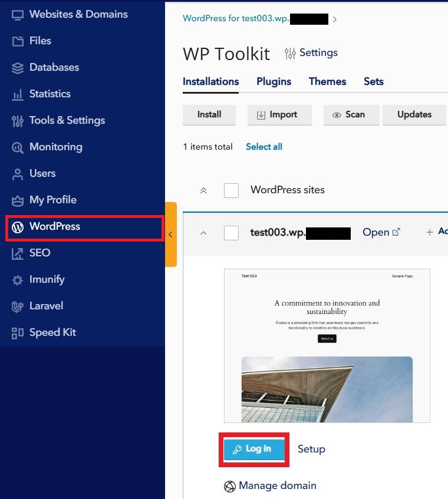
Task: Open the Users sidebar entry
Action: 42,173
